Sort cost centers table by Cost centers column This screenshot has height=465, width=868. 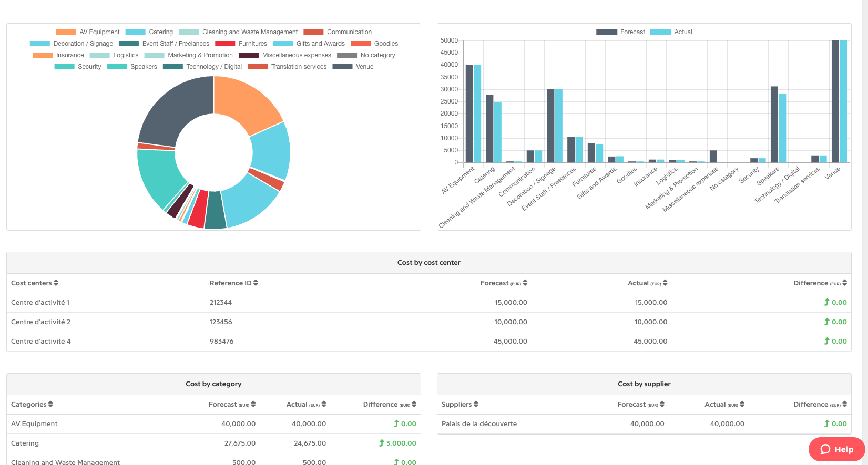coord(56,283)
